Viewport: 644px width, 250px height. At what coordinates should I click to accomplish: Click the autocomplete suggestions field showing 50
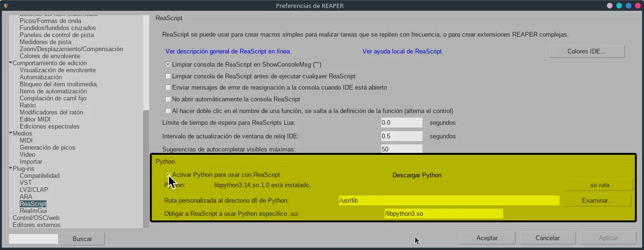coord(402,149)
